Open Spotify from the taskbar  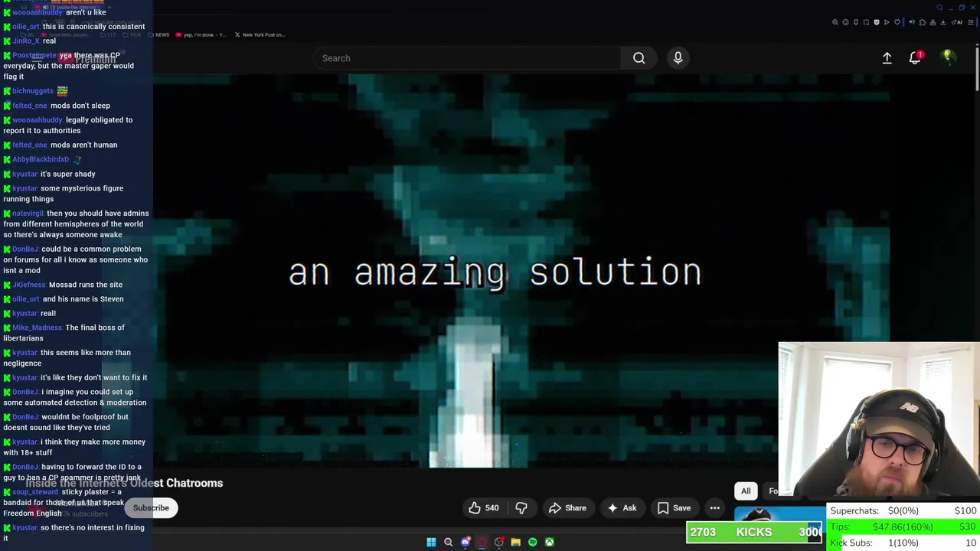533,542
